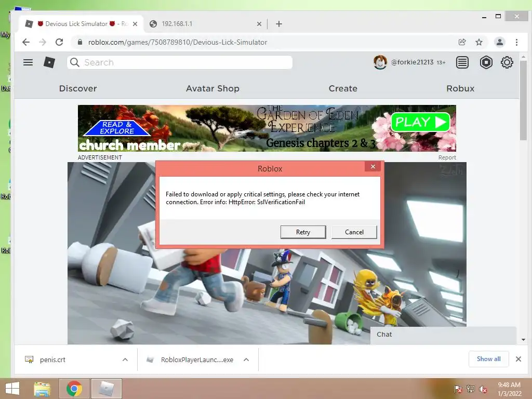Dismiss the Chrome downloads bar
The height and width of the screenshot is (399, 532).
(x=518, y=359)
